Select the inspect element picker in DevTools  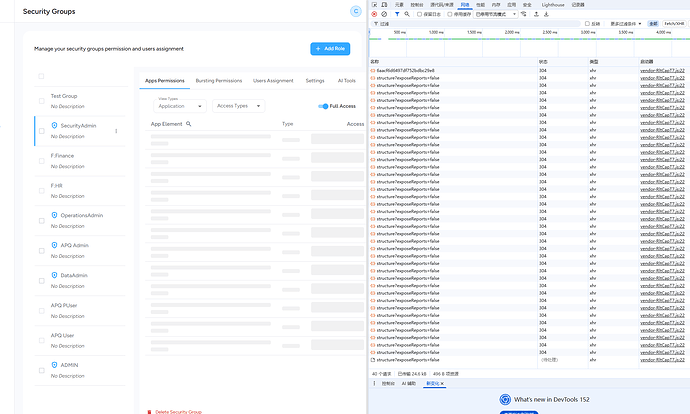(x=374, y=5)
